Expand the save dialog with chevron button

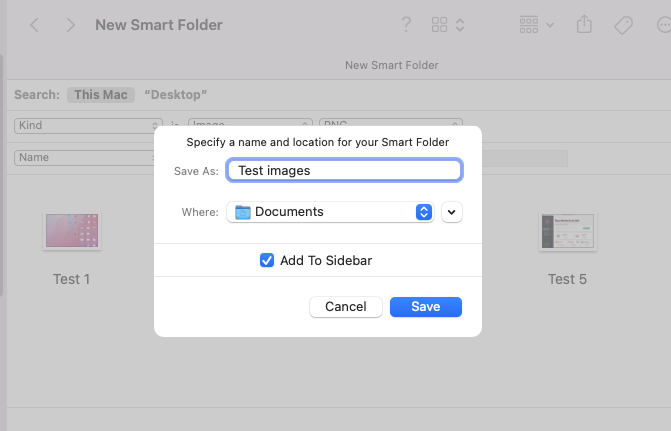click(451, 212)
